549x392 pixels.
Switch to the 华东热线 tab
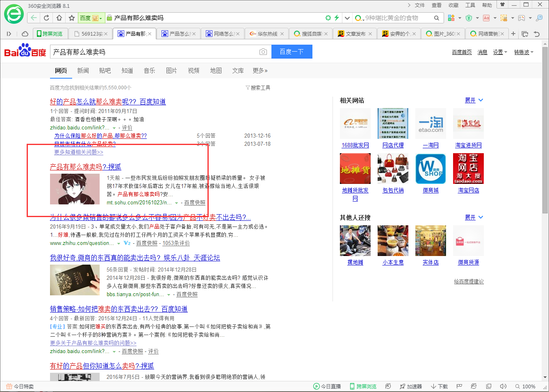pos(267,34)
